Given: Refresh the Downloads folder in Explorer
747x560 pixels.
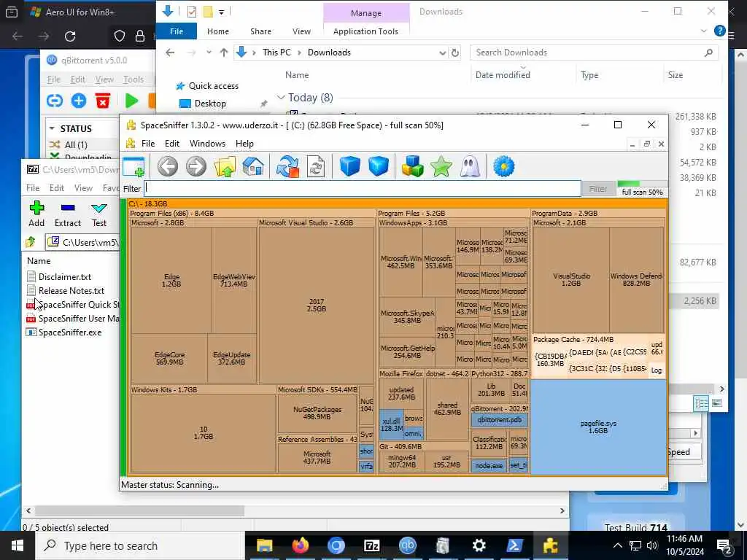Looking at the screenshot, I should coord(455,52).
